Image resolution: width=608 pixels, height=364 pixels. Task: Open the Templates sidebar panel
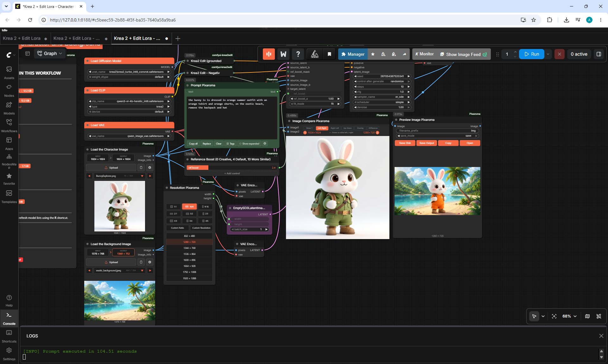[x=9, y=196]
